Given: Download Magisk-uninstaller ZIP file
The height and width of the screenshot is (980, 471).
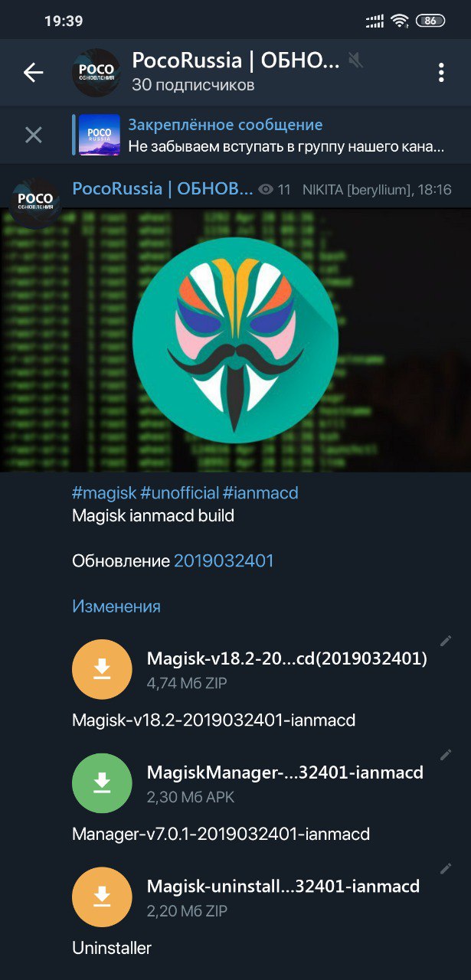Looking at the screenshot, I should pyautogui.click(x=102, y=897).
